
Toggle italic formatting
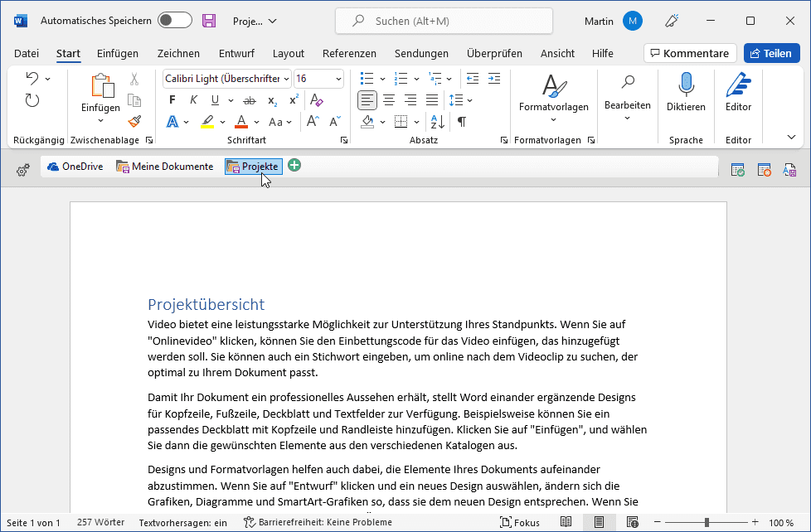194,100
